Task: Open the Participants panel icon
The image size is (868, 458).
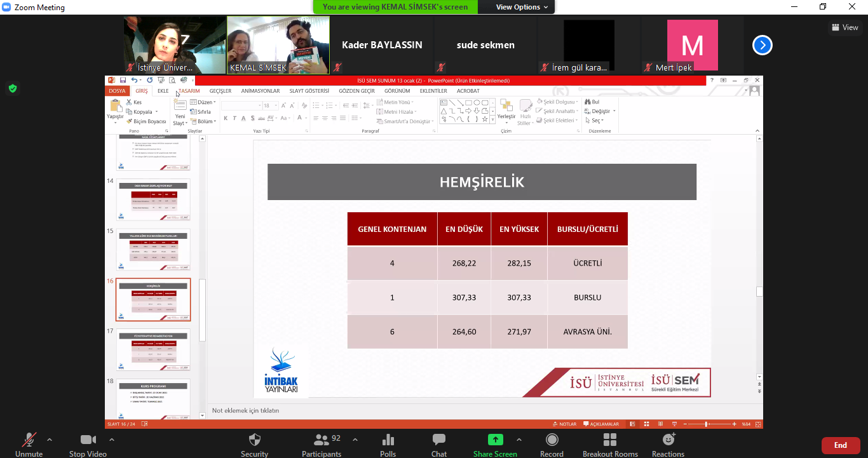Action: click(321, 440)
